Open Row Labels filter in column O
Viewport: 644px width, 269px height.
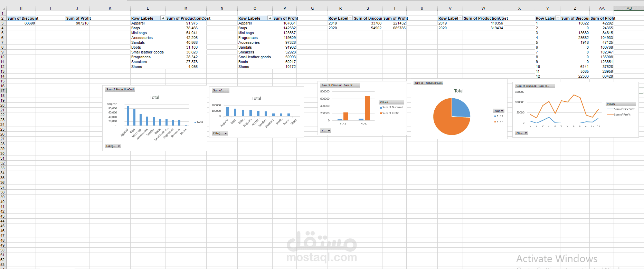click(269, 18)
